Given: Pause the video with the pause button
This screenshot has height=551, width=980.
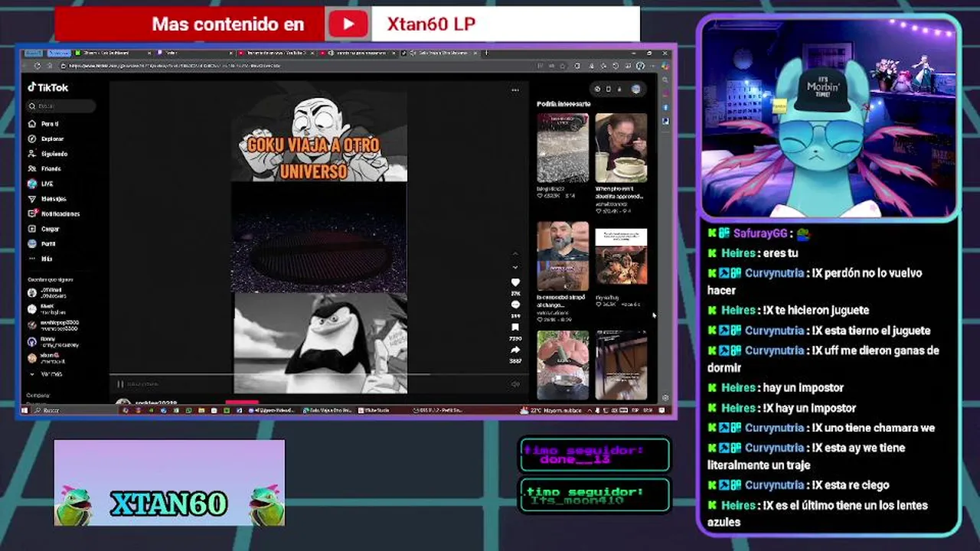Looking at the screenshot, I should point(120,384).
